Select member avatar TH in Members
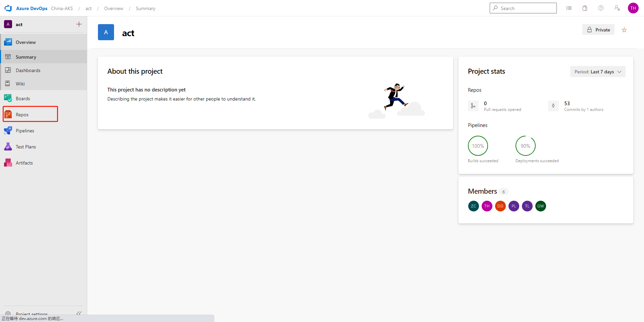 487,206
